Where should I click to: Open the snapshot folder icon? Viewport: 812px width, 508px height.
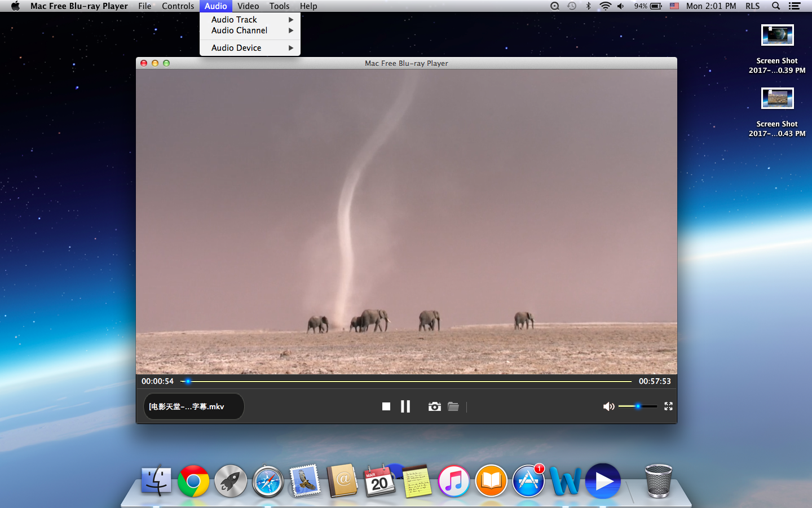[x=453, y=406]
